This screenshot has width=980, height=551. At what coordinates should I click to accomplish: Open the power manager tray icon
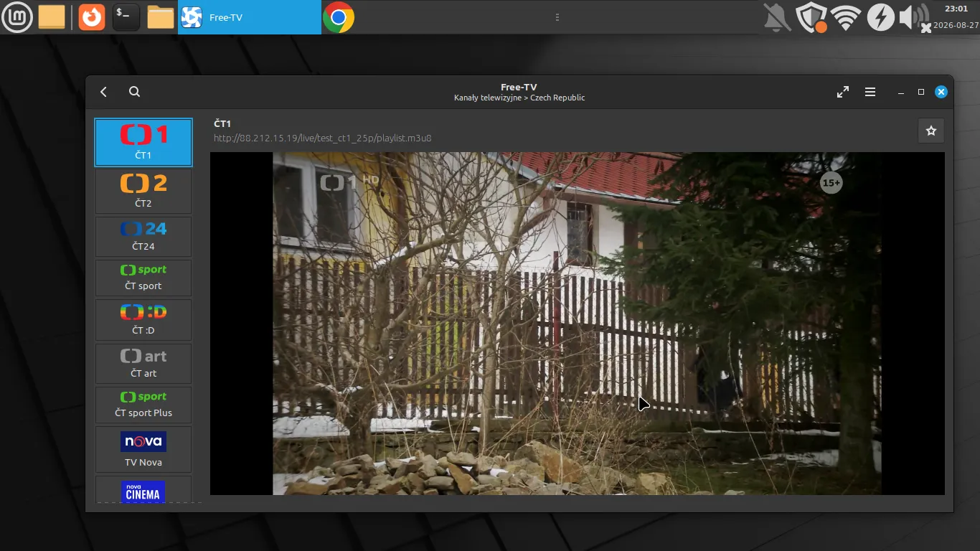pos(880,17)
